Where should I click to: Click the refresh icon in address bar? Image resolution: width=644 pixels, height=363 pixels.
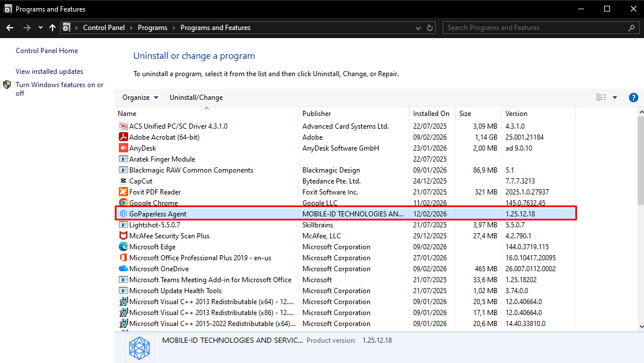[429, 28]
